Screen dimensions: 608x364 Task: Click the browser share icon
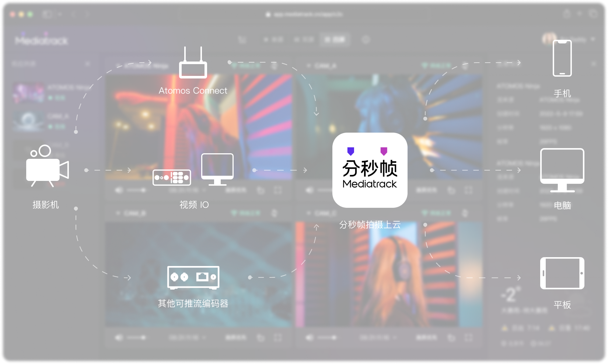[x=567, y=14]
